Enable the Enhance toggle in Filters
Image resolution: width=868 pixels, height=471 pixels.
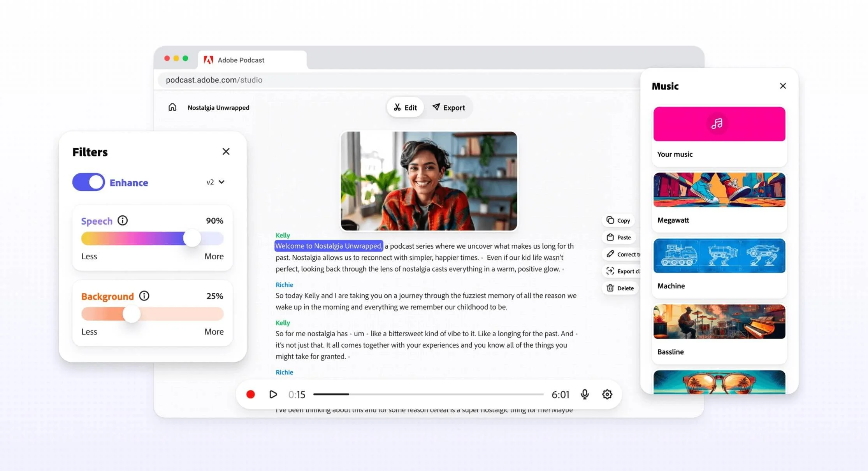click(88, 182)
